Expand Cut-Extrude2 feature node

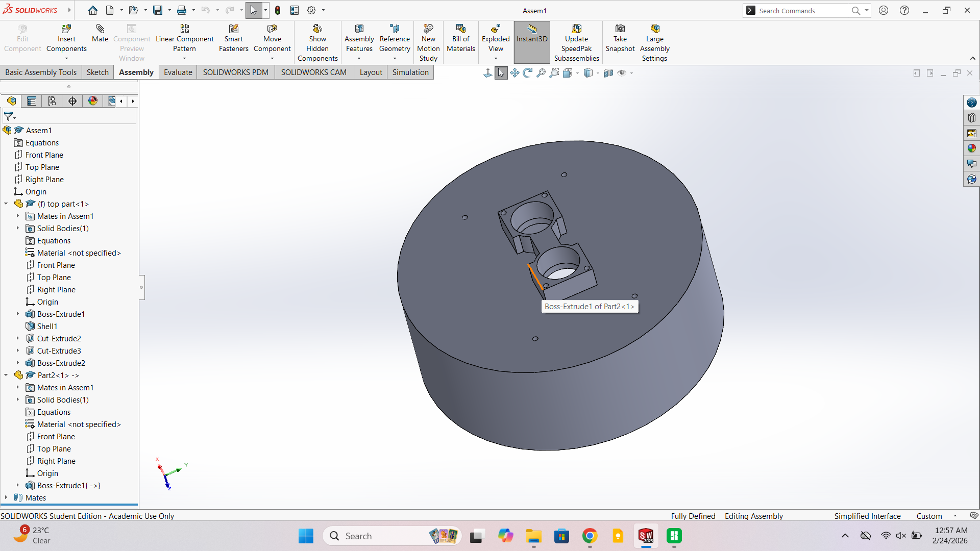18,339
